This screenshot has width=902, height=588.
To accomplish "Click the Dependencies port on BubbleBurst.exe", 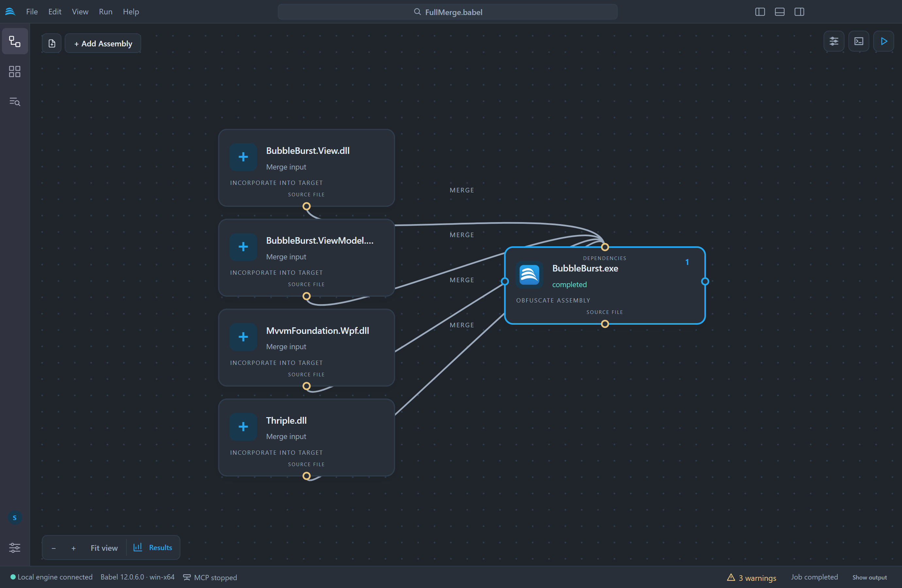I will pyautogui.click(x=605, y=247).
